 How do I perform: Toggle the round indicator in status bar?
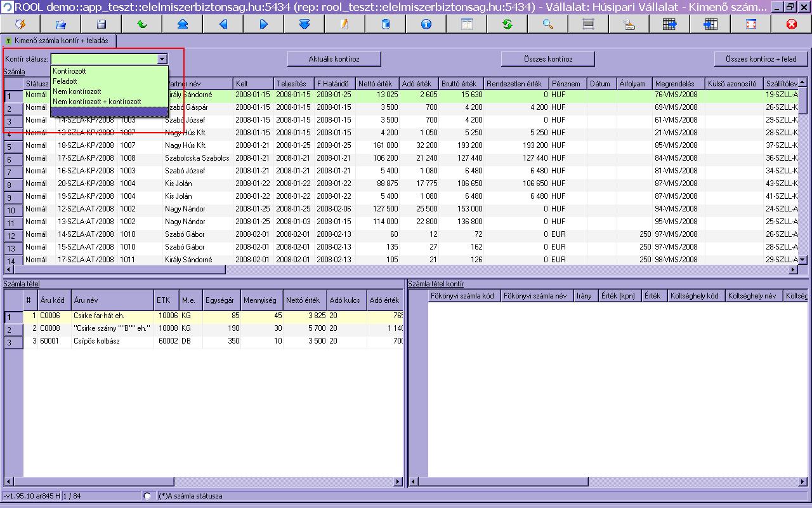click(x=148, y=496)
